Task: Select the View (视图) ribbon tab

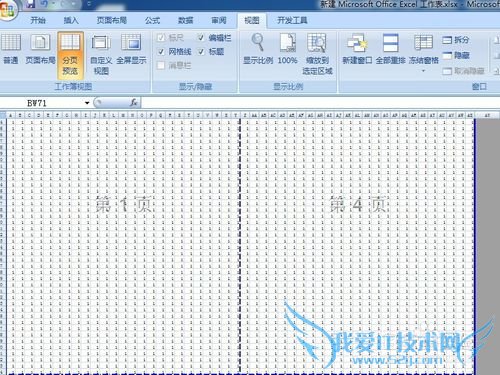Action: [x=252, y=21]
